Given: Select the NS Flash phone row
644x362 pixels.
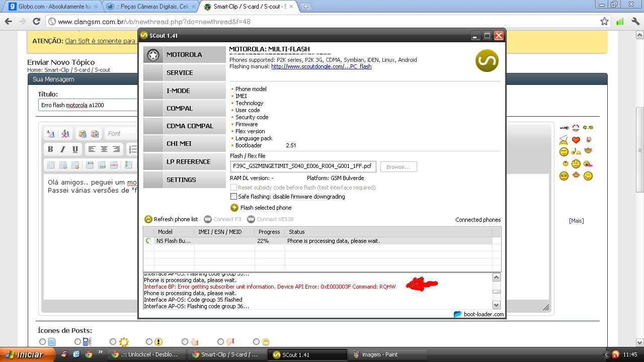Looking at the screenshot, I should (318, 241).
